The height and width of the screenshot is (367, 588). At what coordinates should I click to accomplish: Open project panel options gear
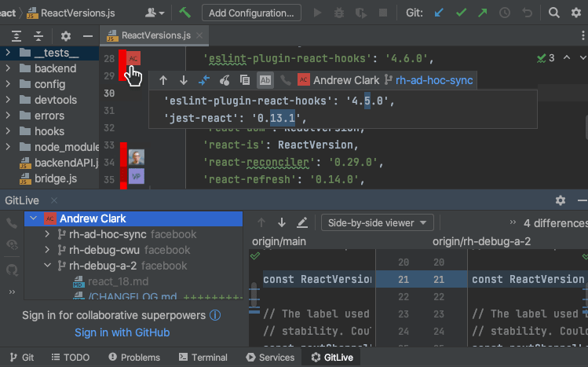pyautogui.click(x=66, y=36)
